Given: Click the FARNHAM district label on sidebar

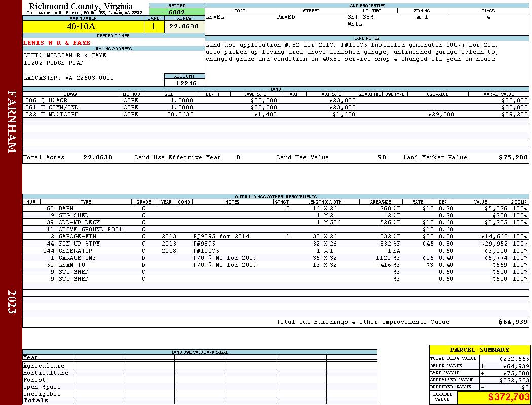Looking at the screenshot, I should [12, 121].
